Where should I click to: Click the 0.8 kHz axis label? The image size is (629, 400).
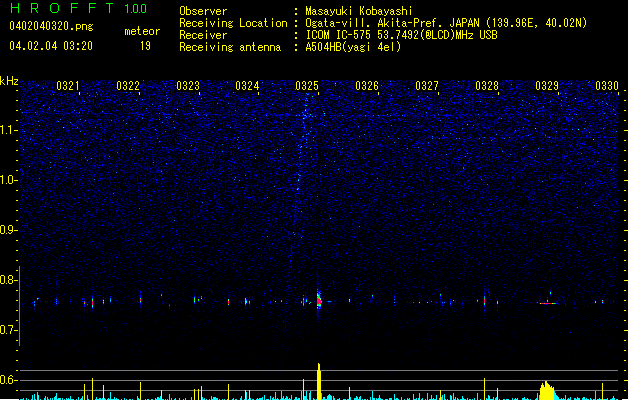tap(8, 280)
